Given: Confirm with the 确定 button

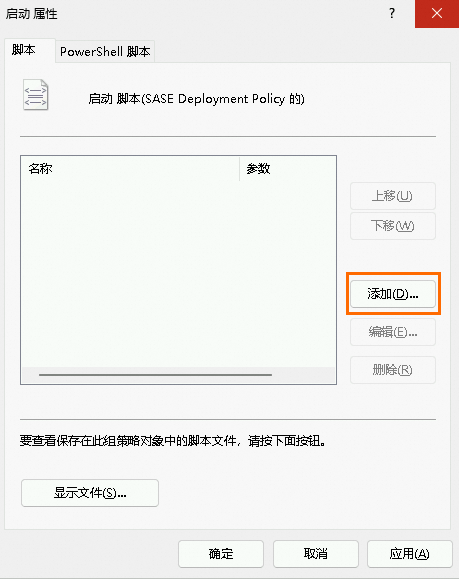Looking at the screenshot, I should pos(221,554).
